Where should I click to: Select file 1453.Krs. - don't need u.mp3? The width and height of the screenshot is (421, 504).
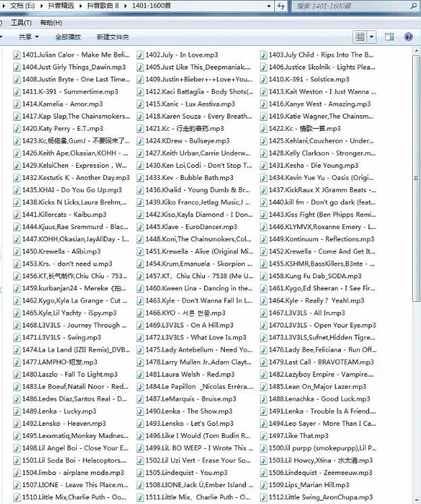tap(63, 264)
